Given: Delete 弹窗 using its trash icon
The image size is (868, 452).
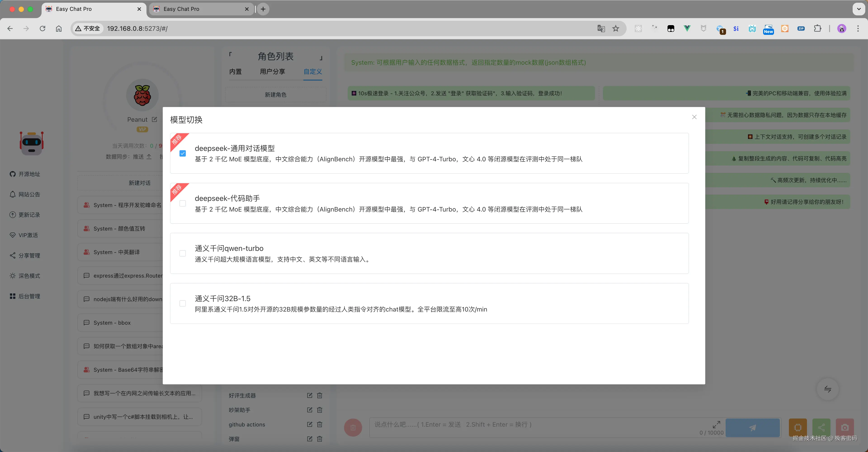Looking at the screenshot, I should coord(319,439).
